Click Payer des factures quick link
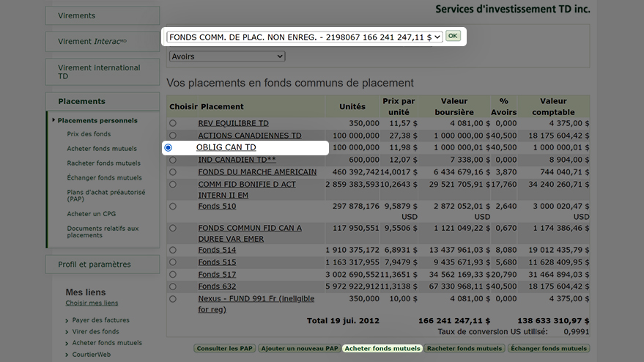 (x=100, y=320)
